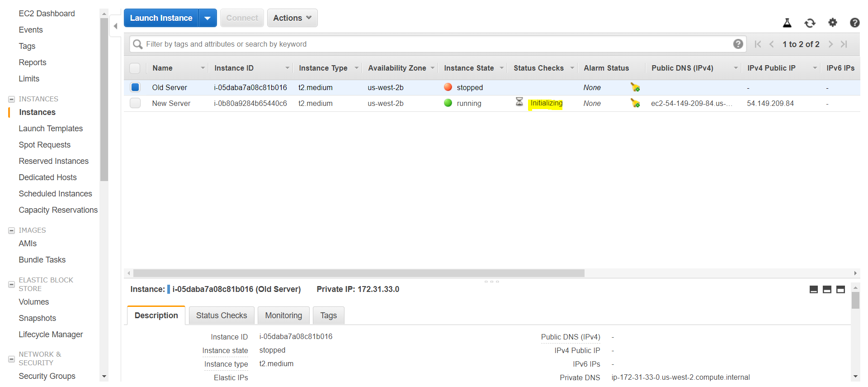
Task: Uncheck the Old Server checkbox
Action: [x=135, y=87]
